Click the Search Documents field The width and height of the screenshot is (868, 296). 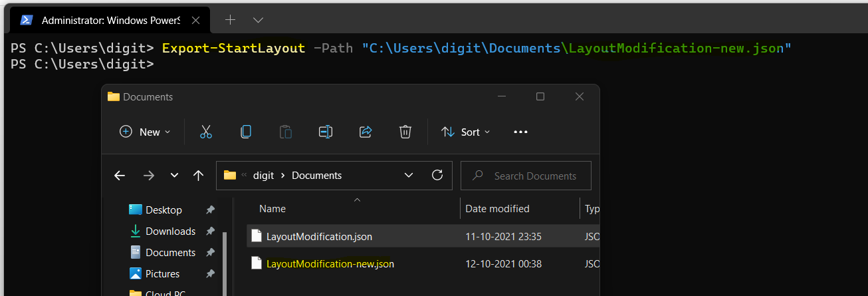526,176
